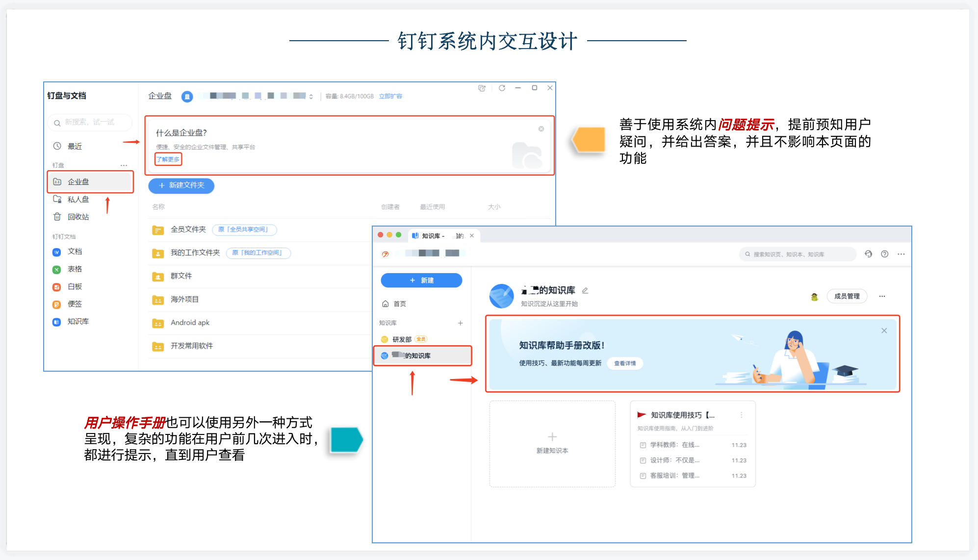Focus the 新搜索，试一试 search box
The width and height of the screenshot is (978, 560).
click(90, 123)
